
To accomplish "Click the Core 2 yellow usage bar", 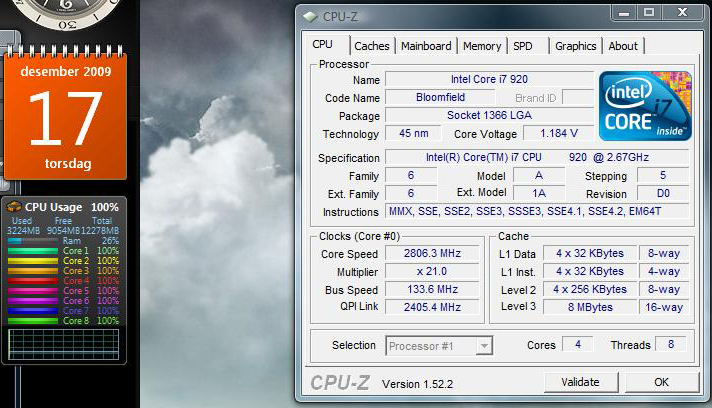I will (33, 261).
